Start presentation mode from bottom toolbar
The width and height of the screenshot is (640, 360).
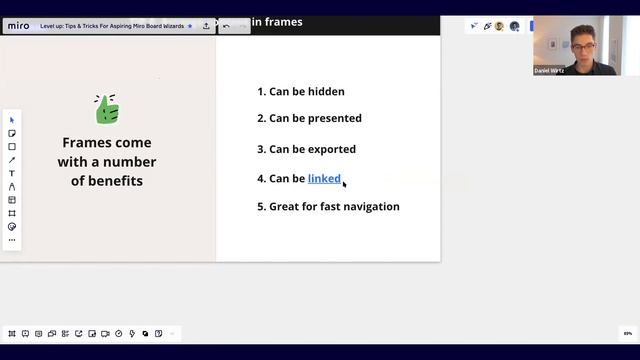(x=25, y=333)
